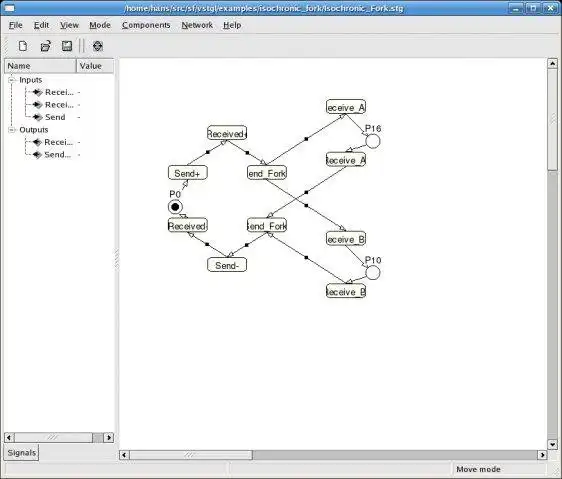Click the canvas vertical scrollbar down arrow
Viewport: 562px width, 479px height.
click(x=552, y=445)
